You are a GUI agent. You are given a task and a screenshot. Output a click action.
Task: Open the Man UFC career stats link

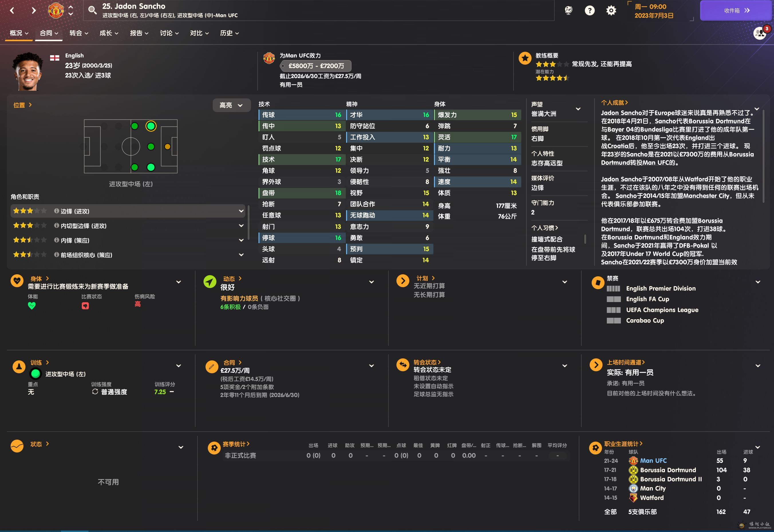pos(653,461)
